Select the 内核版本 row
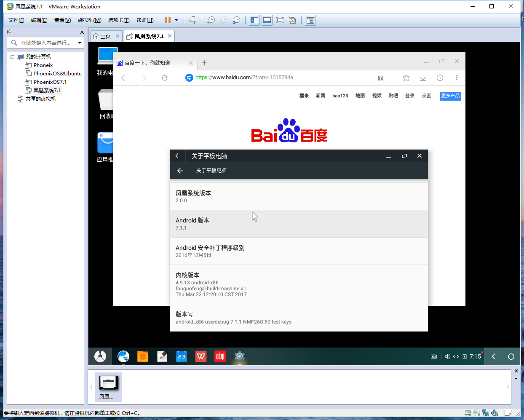Screen dimensions: 524x420 click(x=299, y=284)
